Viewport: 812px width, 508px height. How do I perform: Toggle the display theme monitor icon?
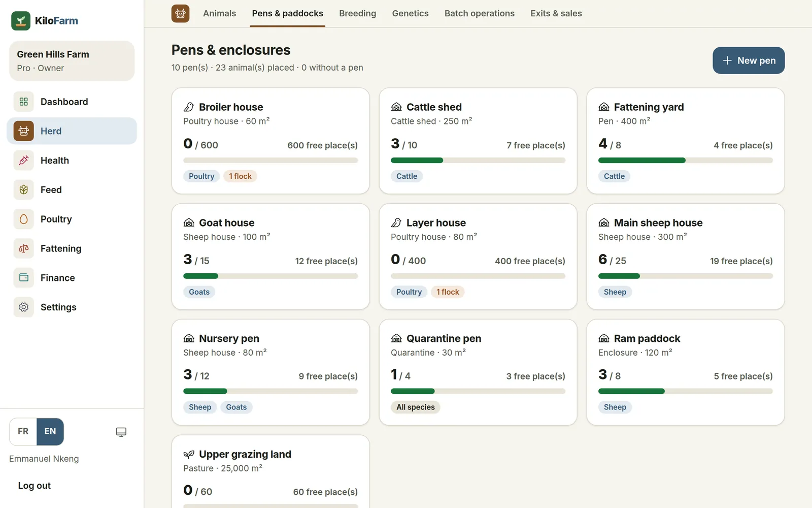pyautogui.click(x=121, y=432)
